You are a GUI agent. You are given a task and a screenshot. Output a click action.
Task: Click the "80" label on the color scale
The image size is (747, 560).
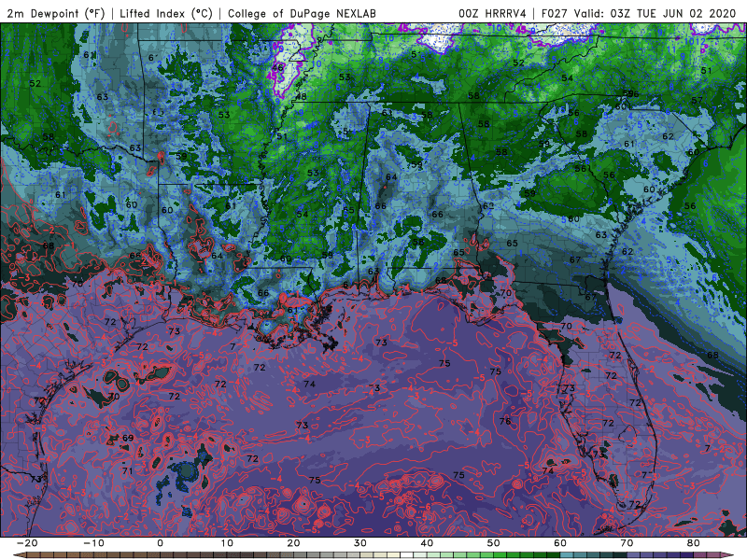pos(694,543)
